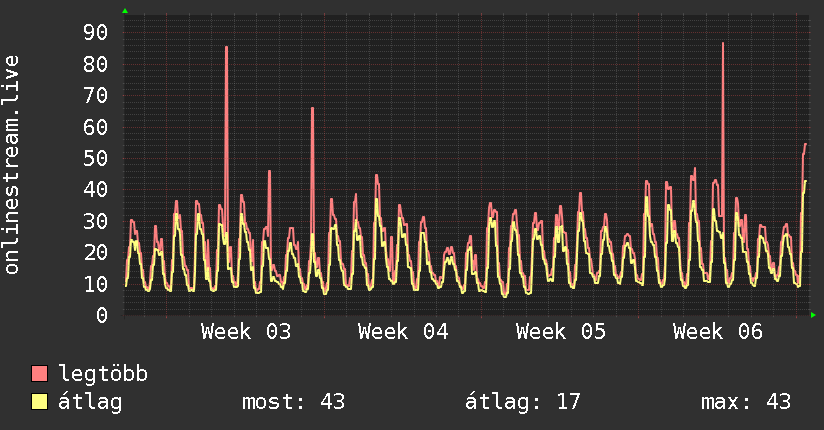The width and height of the screenshot is (824, 430).
Task: Click the 0 y-axis tick label
Action: pyautogui.click(x=102, y=315)
